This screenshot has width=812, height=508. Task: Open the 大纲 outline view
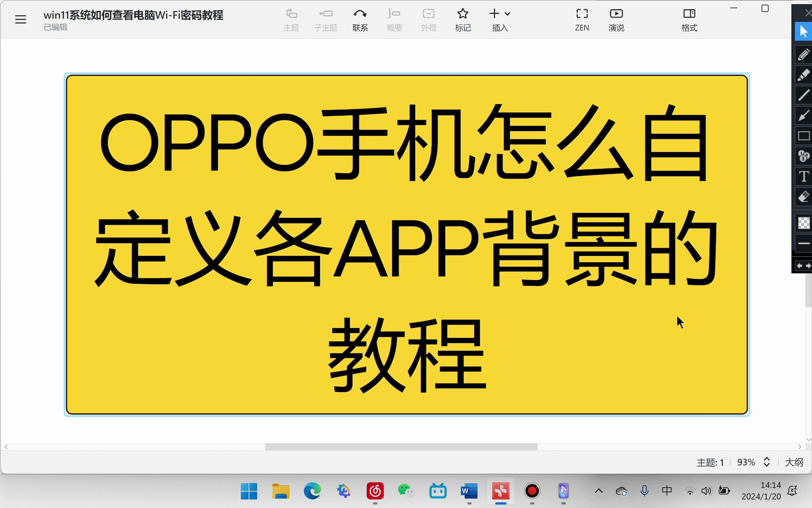pyautogui.click(x=794, y=462)
